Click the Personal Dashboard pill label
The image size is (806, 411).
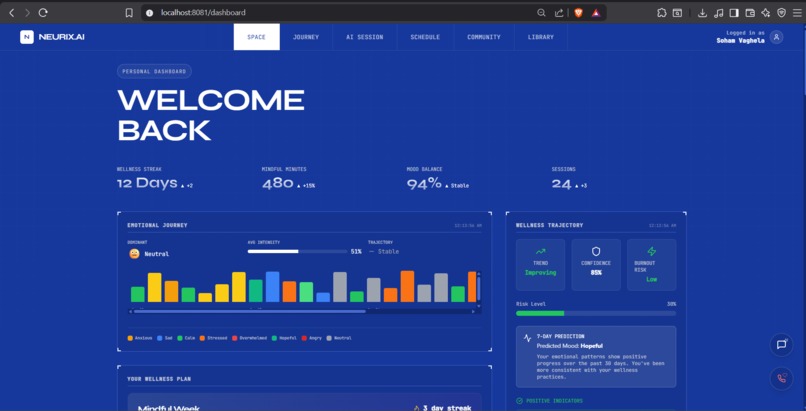tap(154, 71)
